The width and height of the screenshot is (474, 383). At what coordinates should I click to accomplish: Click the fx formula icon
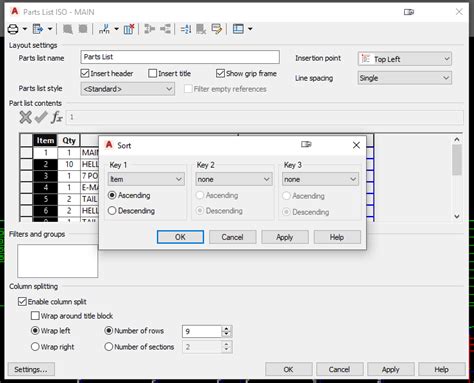click(x=57, y=117)
